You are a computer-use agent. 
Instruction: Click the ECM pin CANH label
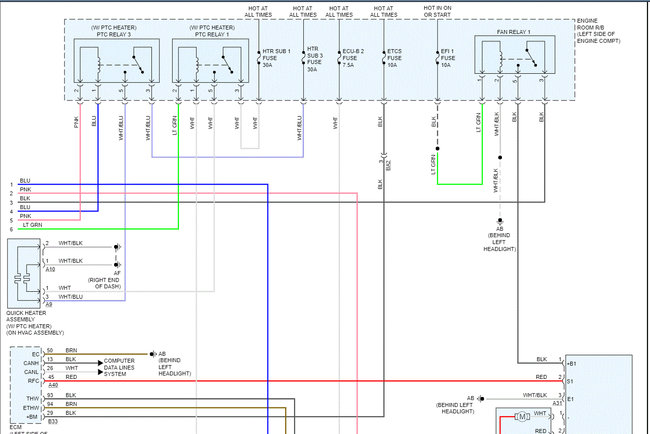[31, 363]
